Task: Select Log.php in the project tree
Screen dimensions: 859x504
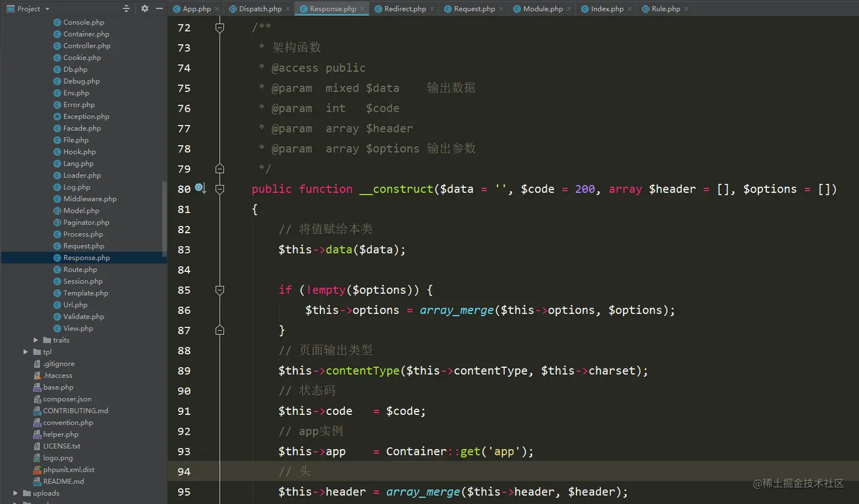Action: pyautogui.click(x=77, y=187)
